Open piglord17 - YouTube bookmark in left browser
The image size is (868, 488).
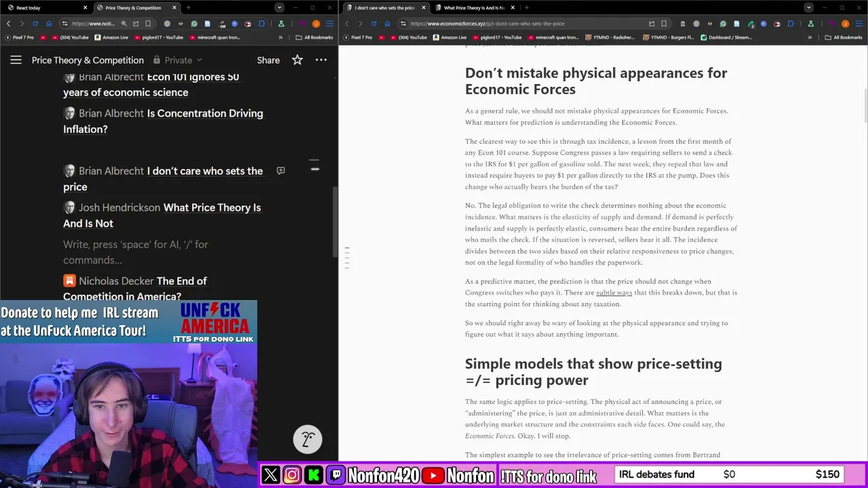[158, 37]
